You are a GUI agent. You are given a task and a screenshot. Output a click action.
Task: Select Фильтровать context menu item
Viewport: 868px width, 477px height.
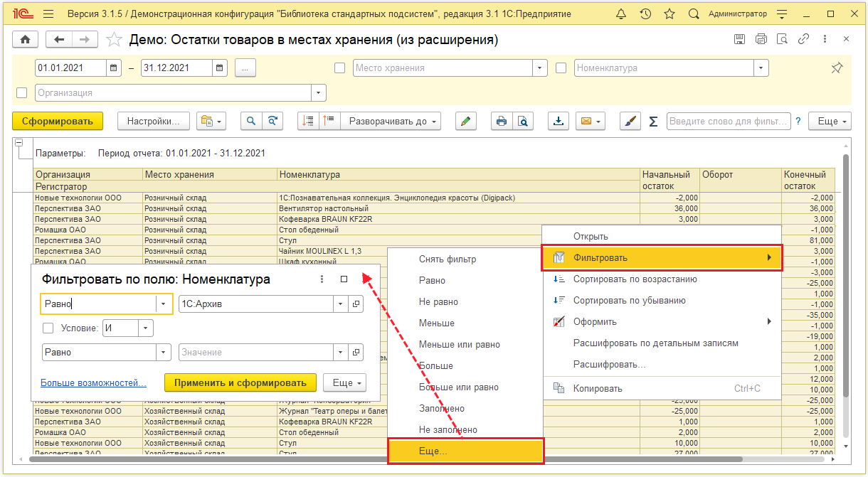pos(662,257)
